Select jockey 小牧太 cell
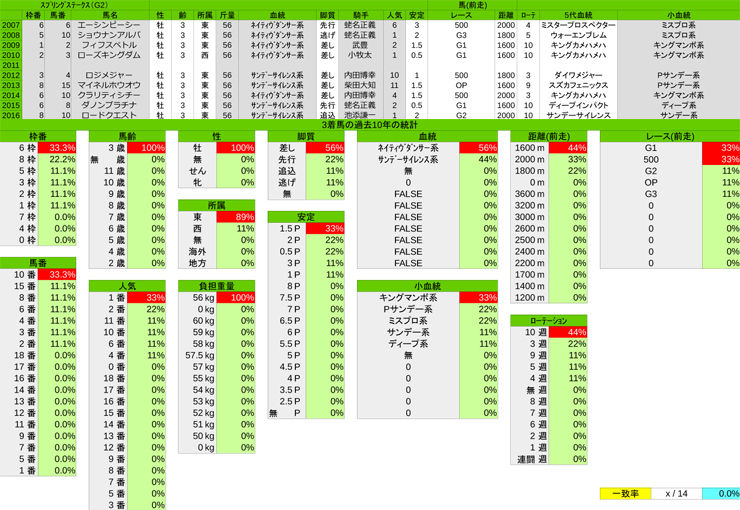740x510 pixels. (x=360, y=55)
